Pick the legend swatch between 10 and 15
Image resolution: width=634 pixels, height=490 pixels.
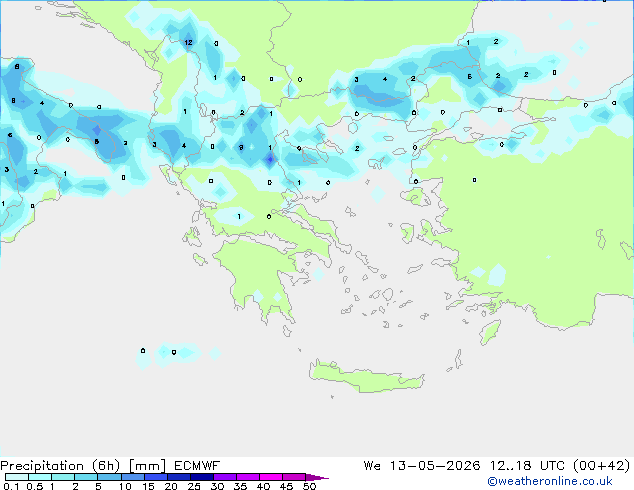click(132, 477)
